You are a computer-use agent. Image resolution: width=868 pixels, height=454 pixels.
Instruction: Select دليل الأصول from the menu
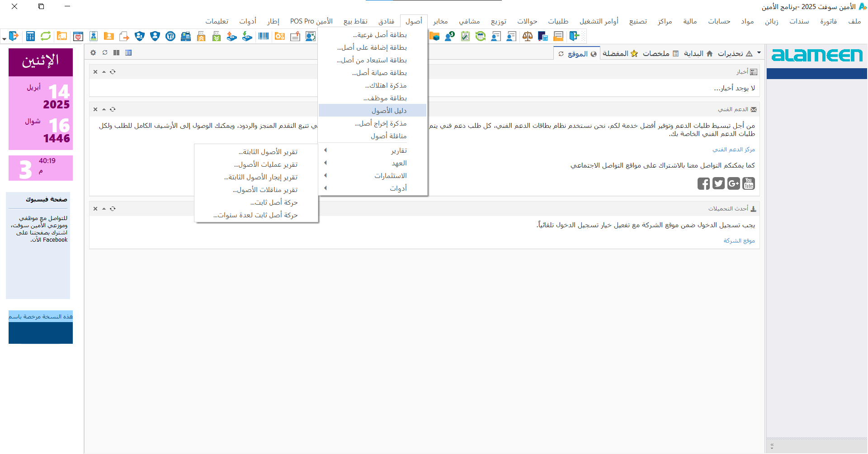click(x=389, y=111)
